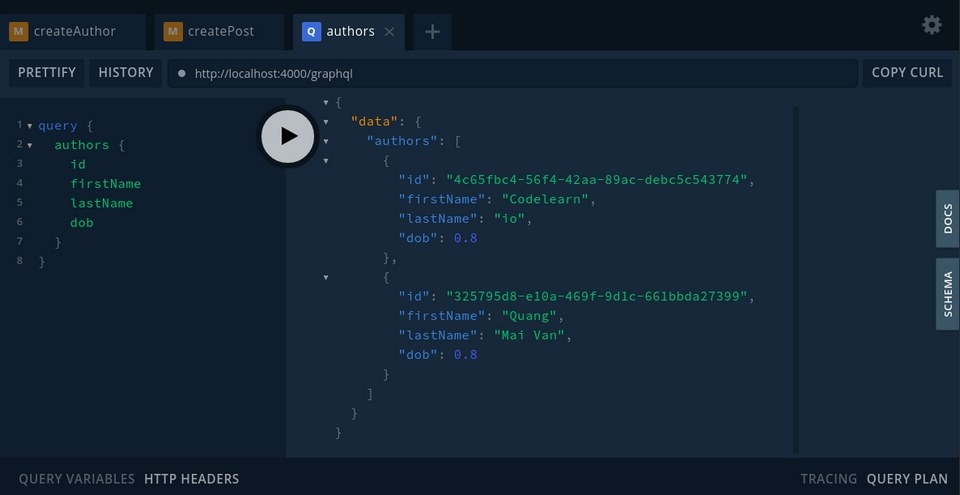Click the id value starting with 4c65fbc4
This screenshot has height=495, width=960.
coord(597,180)
